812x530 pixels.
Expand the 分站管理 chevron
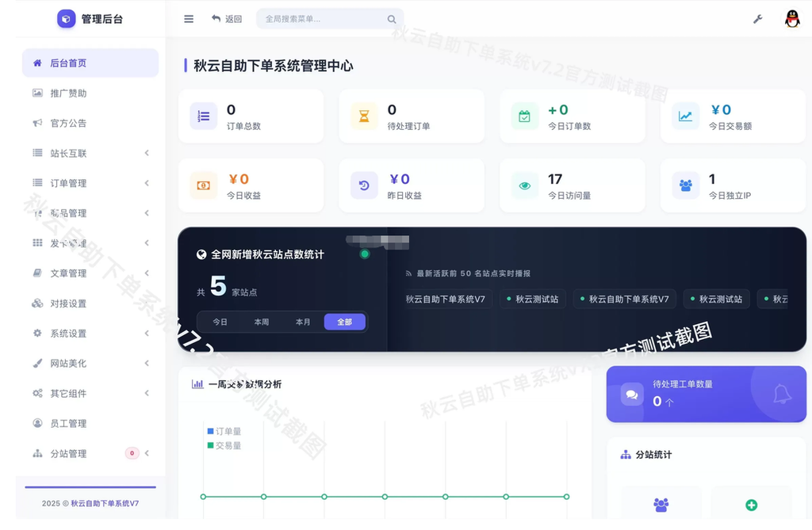(x=147, y=453)
